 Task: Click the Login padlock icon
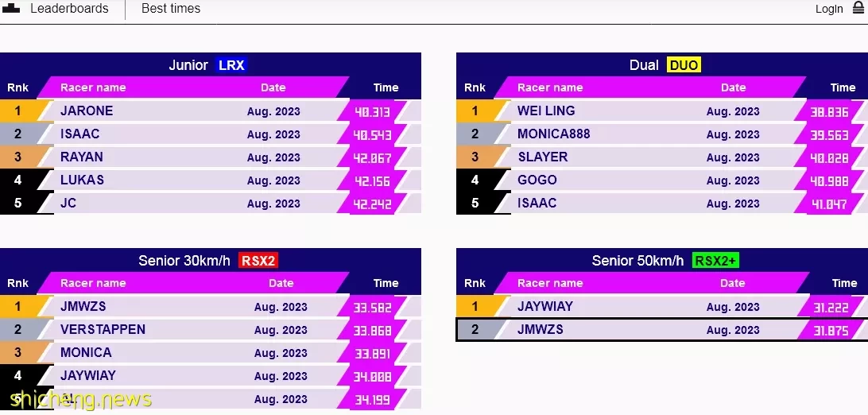pyautogui.click(x=858, y=8)
